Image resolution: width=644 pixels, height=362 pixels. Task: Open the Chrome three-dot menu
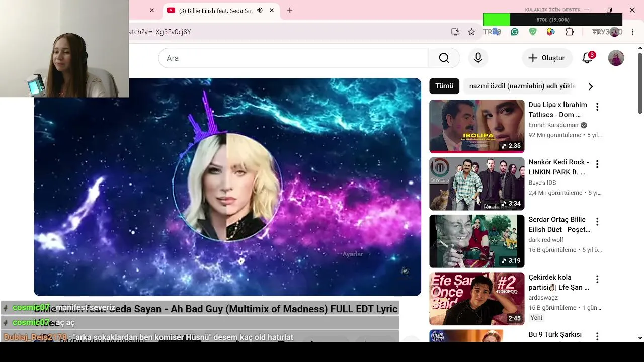coord(632,32)
